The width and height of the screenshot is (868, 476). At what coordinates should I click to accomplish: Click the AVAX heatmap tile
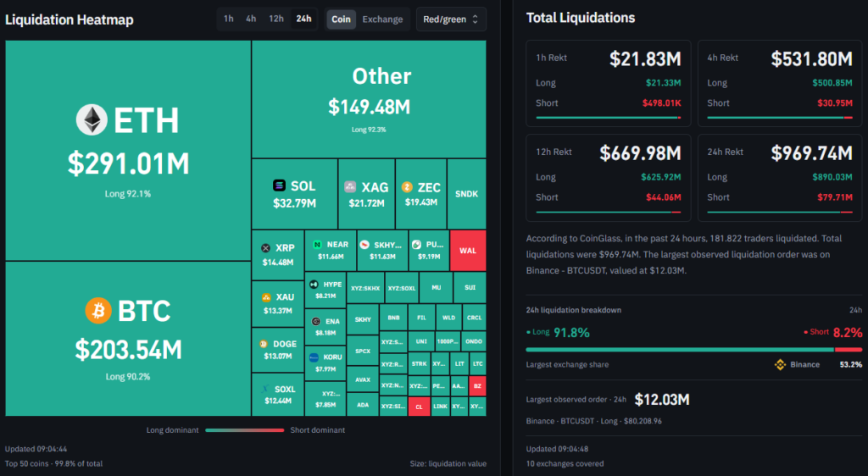(363, 379)
